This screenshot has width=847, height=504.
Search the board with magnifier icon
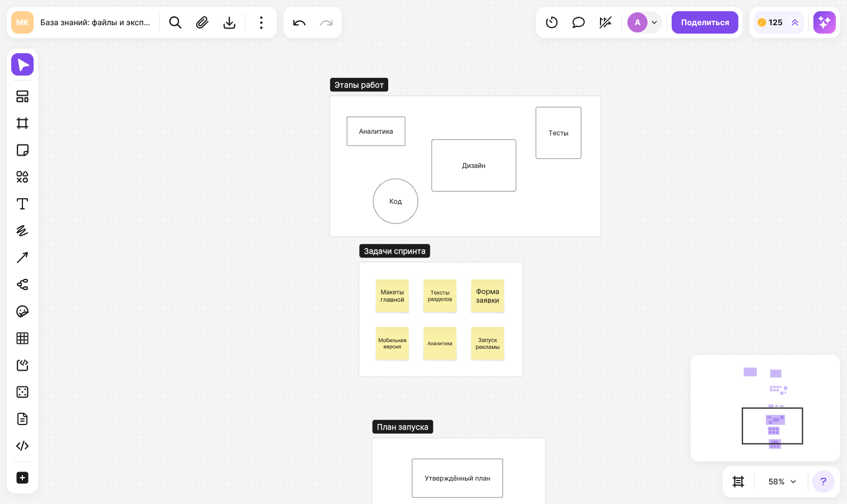(175, 22)
